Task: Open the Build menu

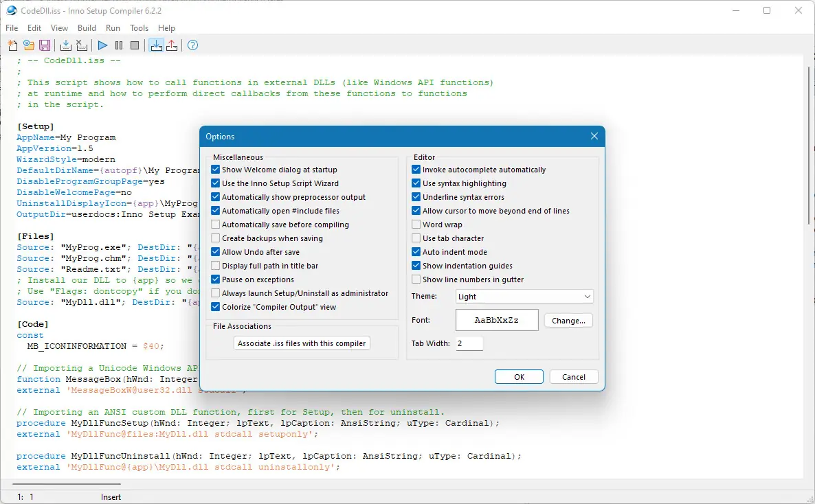Action: pyautogui.click(x=87, y=28)
